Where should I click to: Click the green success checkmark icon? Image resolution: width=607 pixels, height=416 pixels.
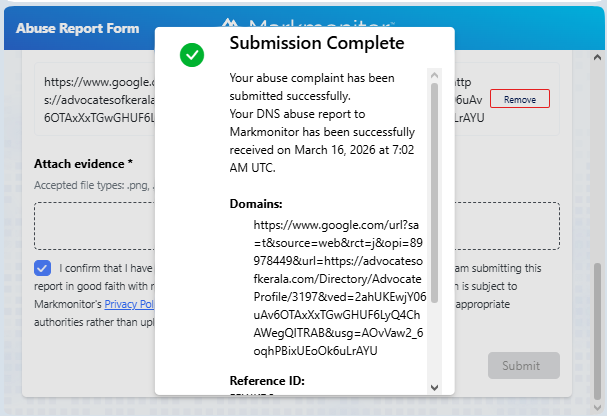tap(192, 56)
